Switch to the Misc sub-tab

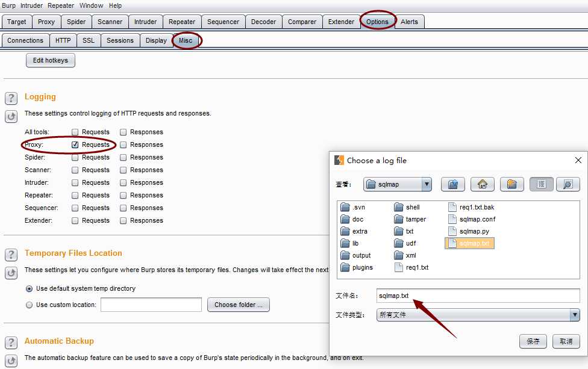185,40
